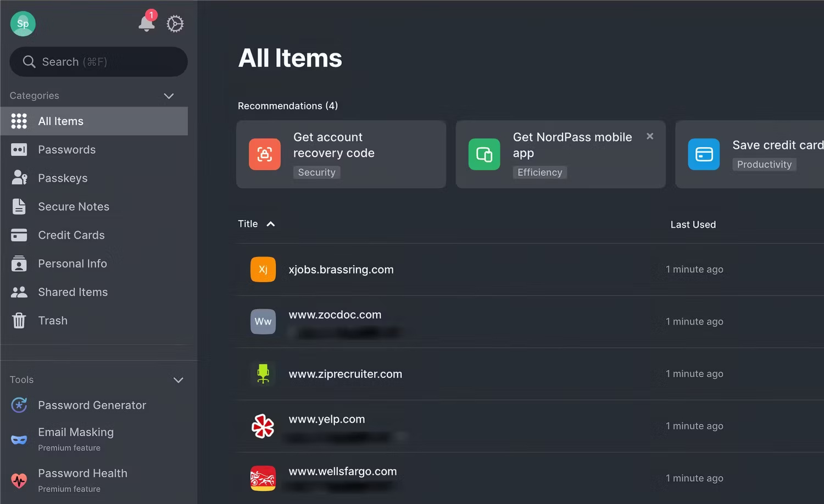
Task: Open the Credit Cards category
Action: [x=94, y=235]
